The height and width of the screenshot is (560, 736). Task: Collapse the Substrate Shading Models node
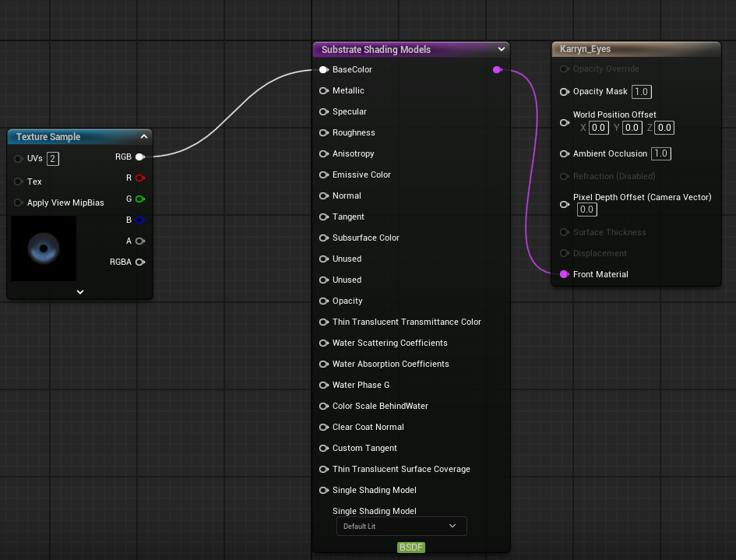point(502,49)
